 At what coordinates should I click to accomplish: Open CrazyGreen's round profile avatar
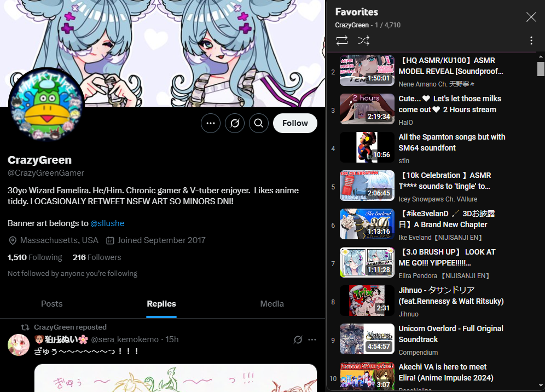tap(46, 106)
